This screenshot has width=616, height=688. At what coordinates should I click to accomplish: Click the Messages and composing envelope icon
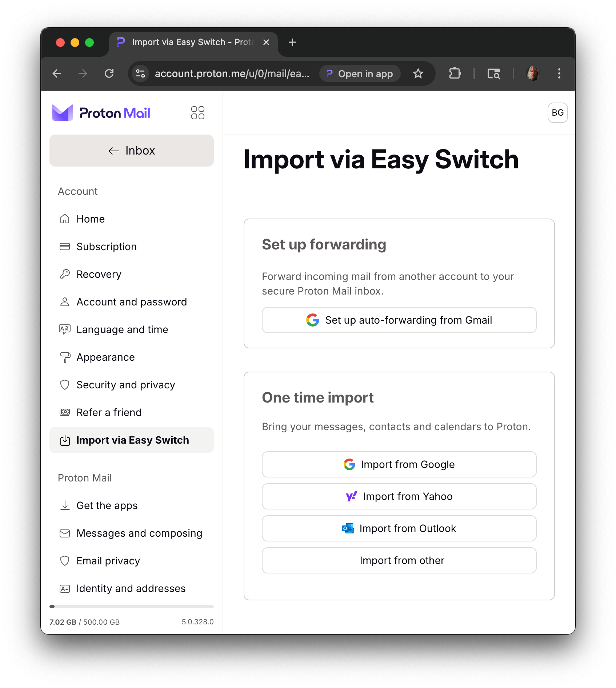click(x=65, y=533)
